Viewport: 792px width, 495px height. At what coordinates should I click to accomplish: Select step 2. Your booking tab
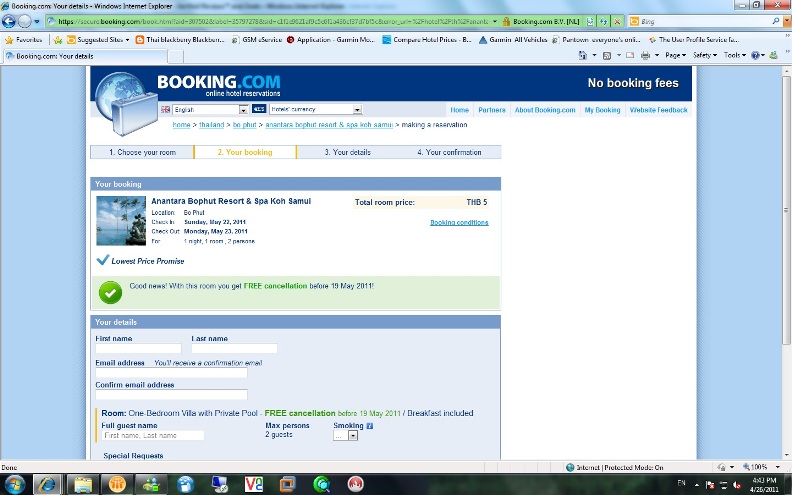pos(245,152)
